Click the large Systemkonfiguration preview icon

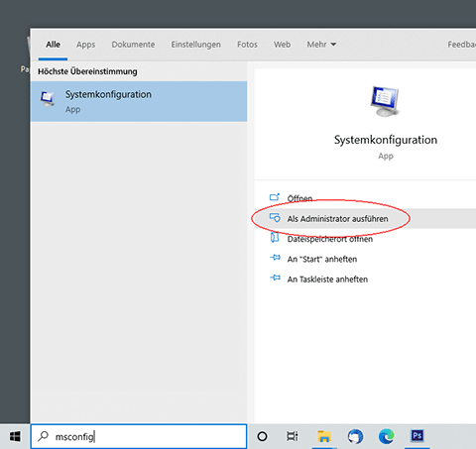click(385, 101)
